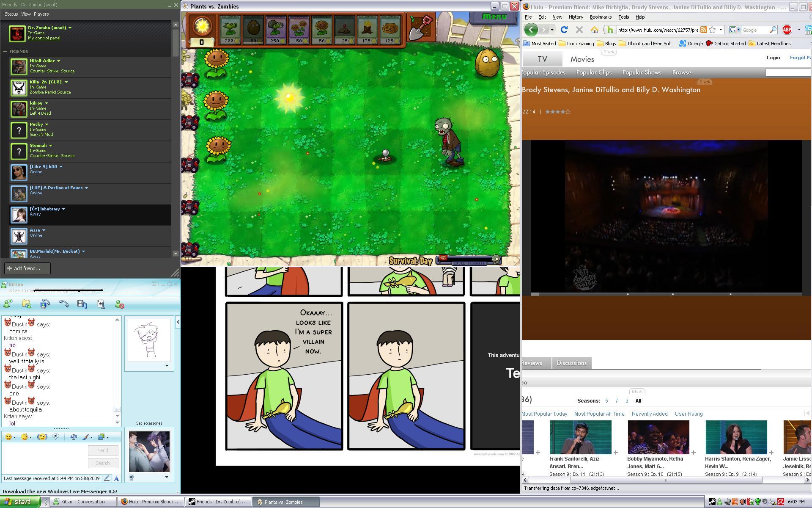Viewport: 812px width, 508px height.
Task: Collect the falling sun on the lawn
Action: (290, 98)
